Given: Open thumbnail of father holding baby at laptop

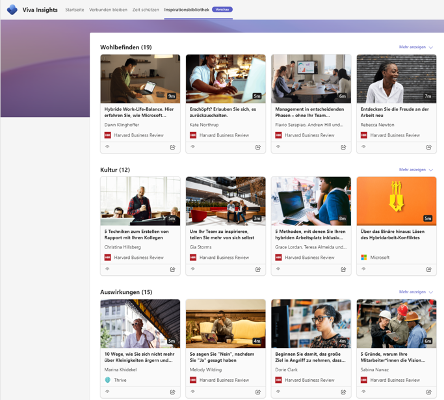Looking at the screenshot, I should [226, 79].
